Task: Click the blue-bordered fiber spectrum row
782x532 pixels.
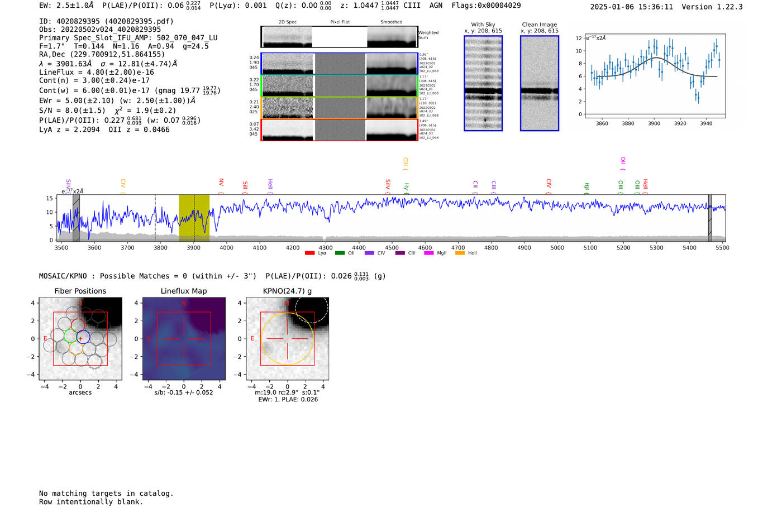Action: (x=339, y=64)
